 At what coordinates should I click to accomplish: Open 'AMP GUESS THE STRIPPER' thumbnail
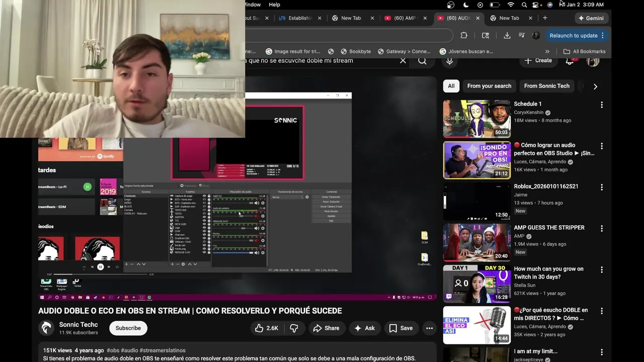click(477, 242)
